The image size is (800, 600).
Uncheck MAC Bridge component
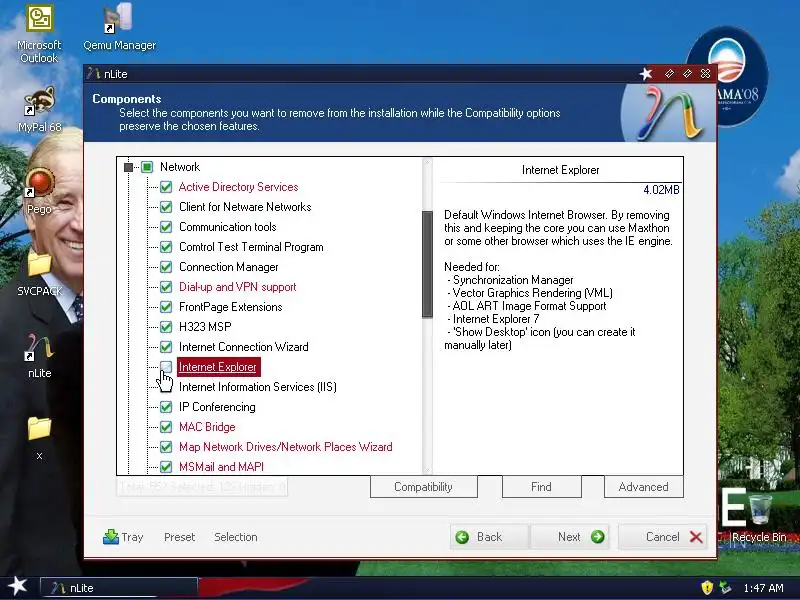pyautogui.click(x=166, y=427)
